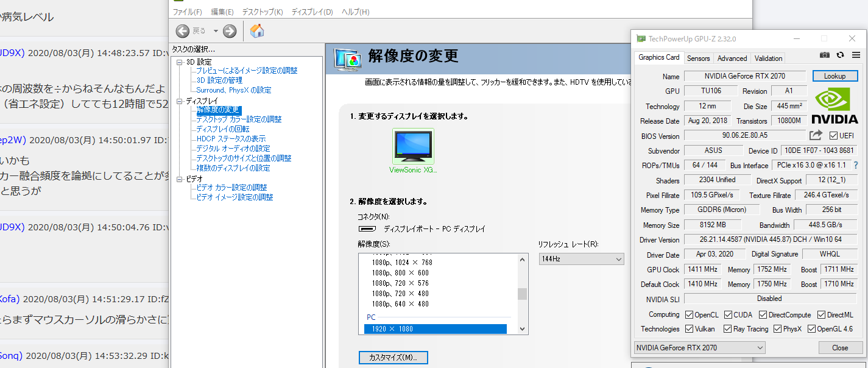Click the Close button in GPU-Z

(840, 347)
